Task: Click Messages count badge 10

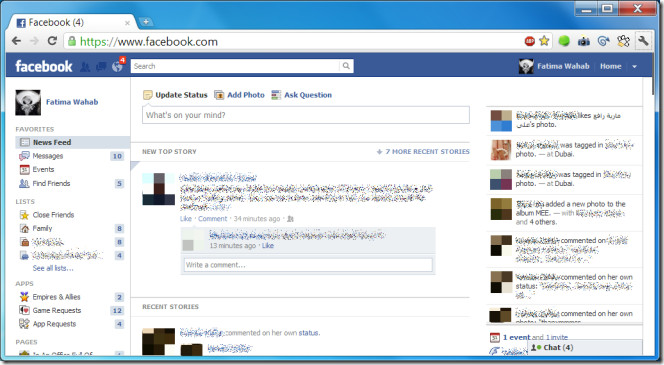Action: pos(117,156)
